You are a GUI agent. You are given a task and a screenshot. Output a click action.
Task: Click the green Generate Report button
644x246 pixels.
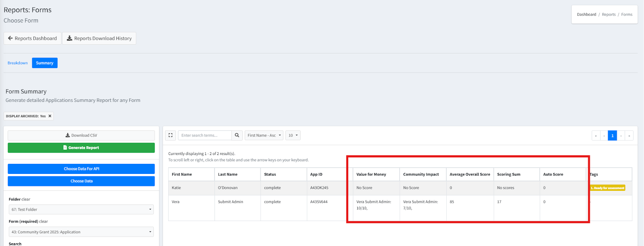tap(81, 148)
